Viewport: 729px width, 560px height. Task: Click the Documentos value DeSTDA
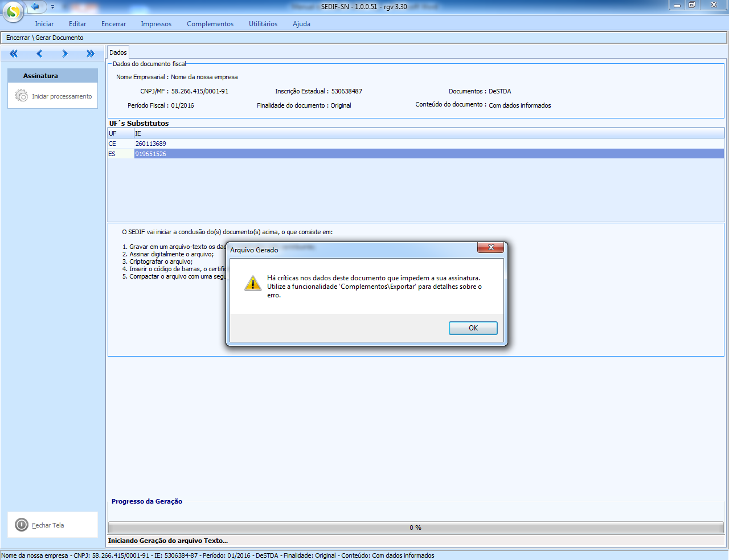pyautogui.click(x=500, y=91)
